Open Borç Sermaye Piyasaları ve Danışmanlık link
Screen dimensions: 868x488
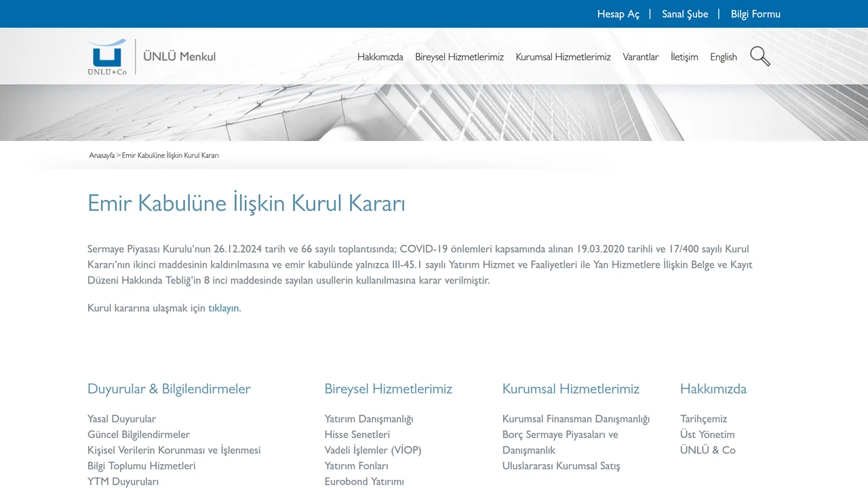point(560,442)
